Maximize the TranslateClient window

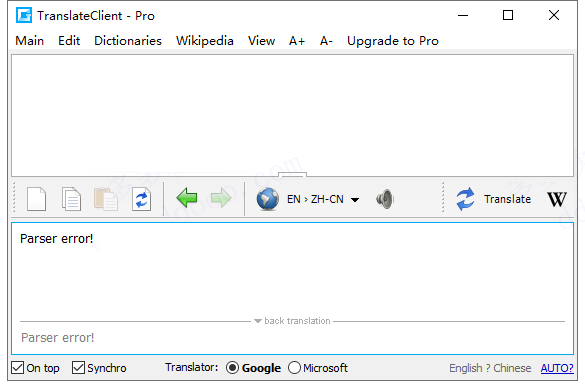click(x=508, y=15)
